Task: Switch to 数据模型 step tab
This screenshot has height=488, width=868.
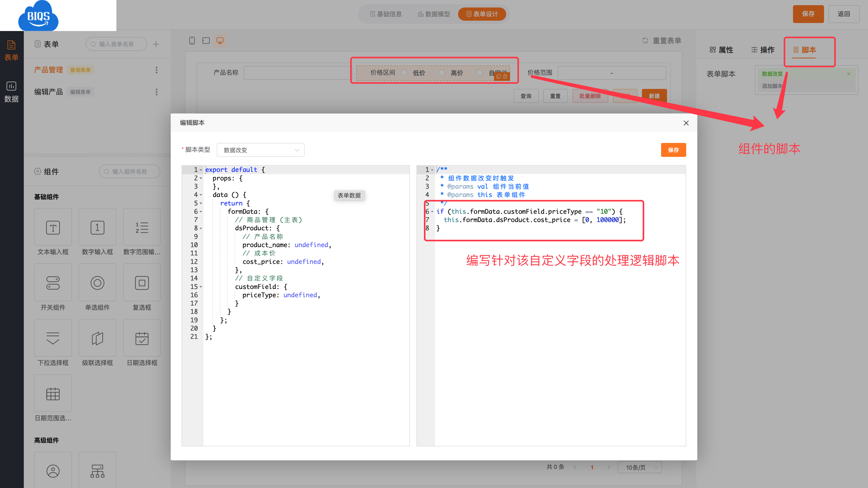Action: click(434, 14)
